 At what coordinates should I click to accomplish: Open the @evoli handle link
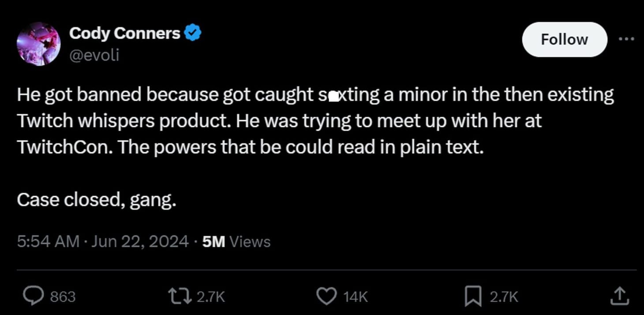[x=94, y=55]
